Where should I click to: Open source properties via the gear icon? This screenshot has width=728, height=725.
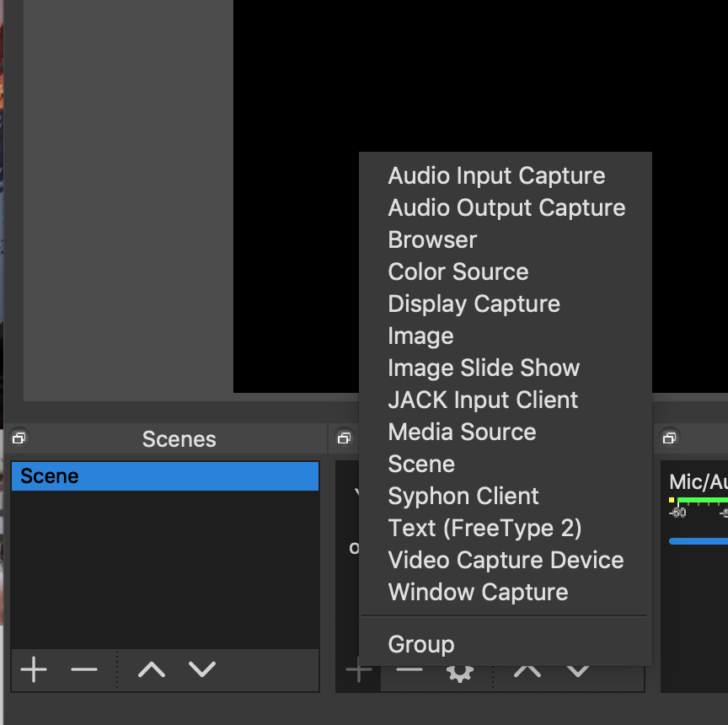pos(459,673)
